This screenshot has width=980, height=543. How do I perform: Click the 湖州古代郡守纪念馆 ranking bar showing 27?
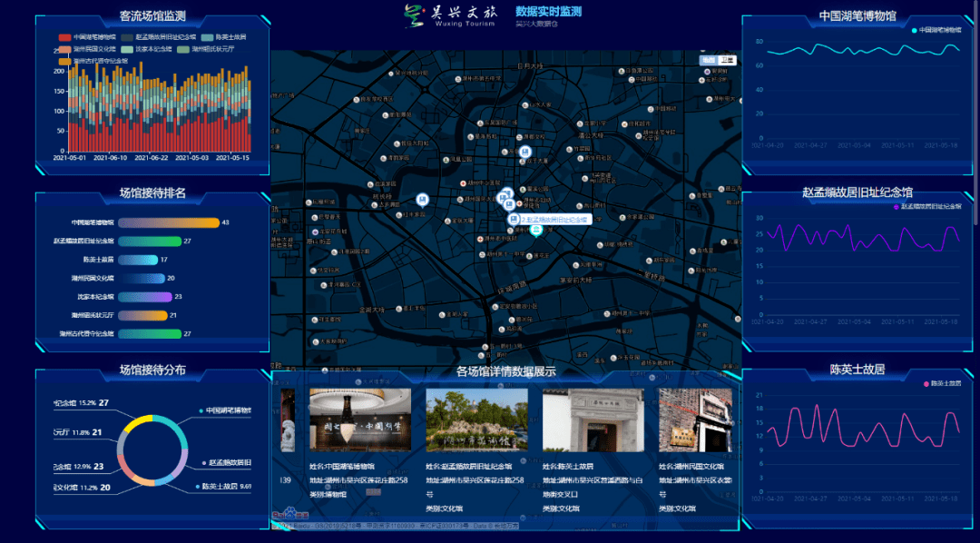click(x=150, y=334)
